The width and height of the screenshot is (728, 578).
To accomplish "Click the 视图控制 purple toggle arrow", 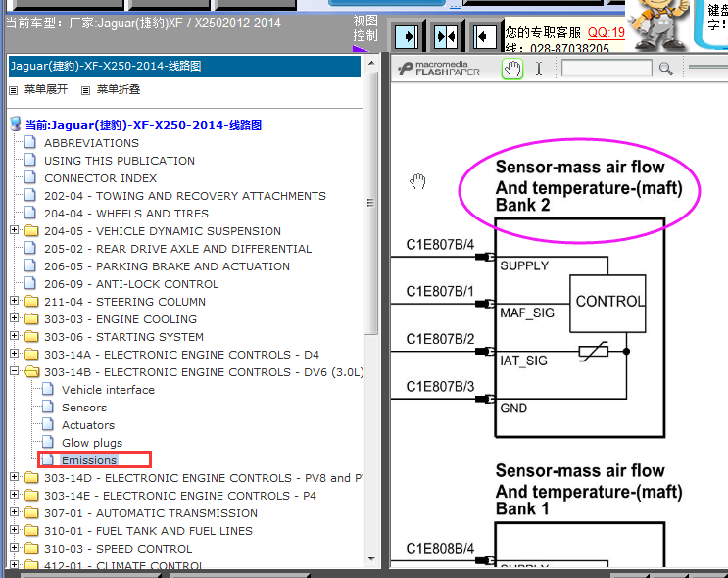I will pos(361,49).
